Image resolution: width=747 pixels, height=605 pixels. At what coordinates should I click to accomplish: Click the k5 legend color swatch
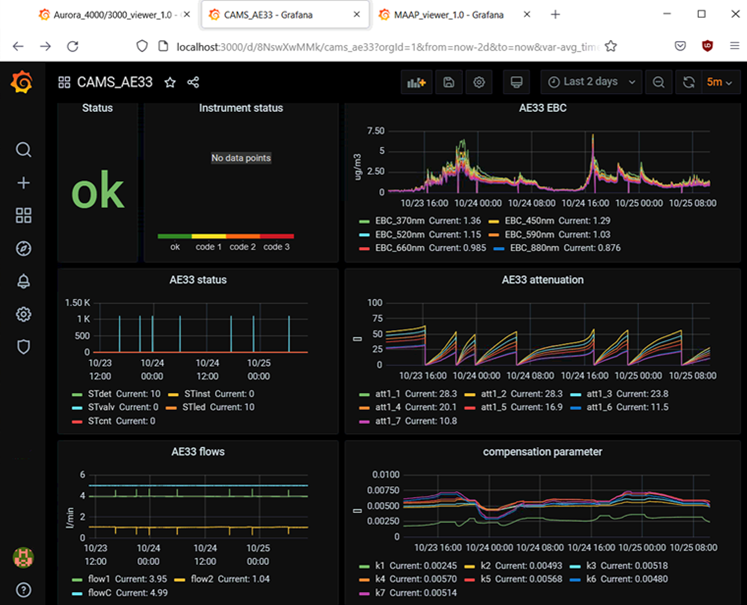(x=470, y=580)
